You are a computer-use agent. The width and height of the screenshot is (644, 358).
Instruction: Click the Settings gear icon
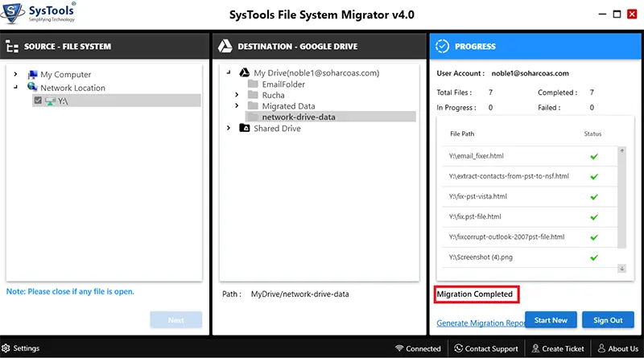(x=6, y=348)
